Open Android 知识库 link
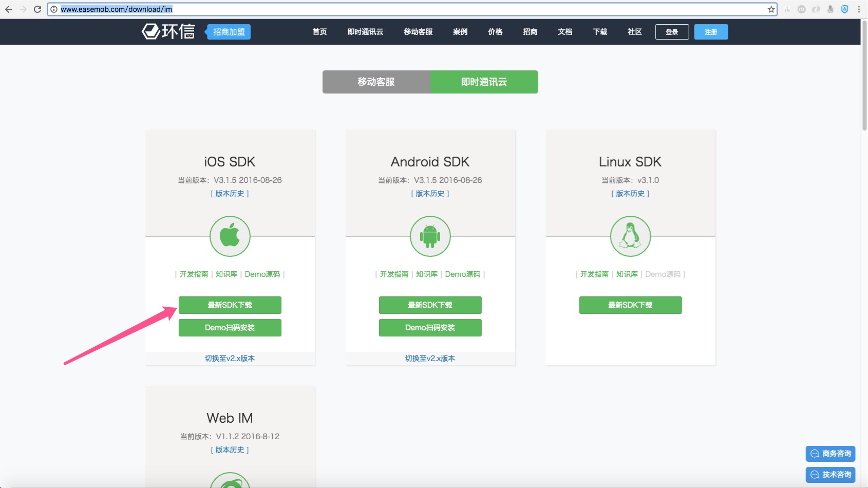This screenshot has height=488, width=868. (x=427, y=274)
